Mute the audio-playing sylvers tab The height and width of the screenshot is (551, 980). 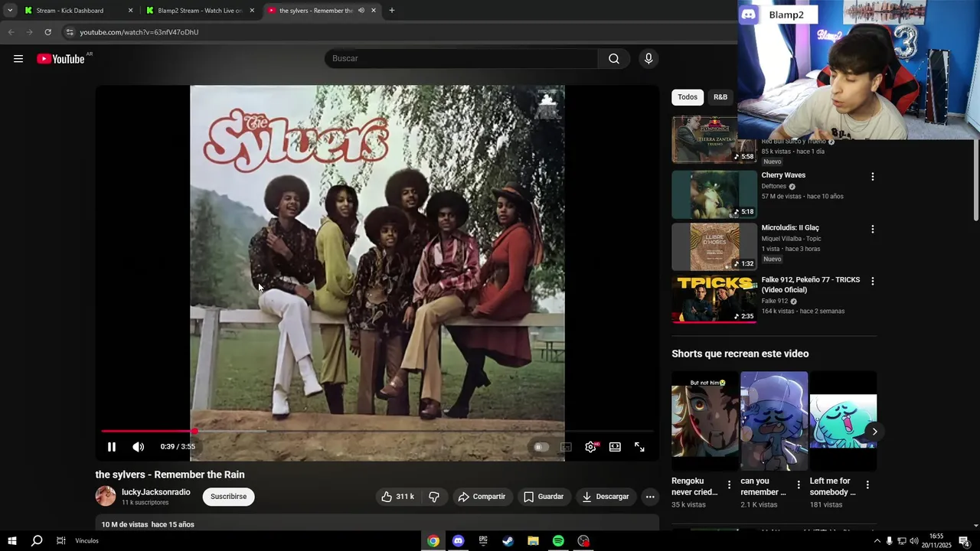tap(361, 11)
